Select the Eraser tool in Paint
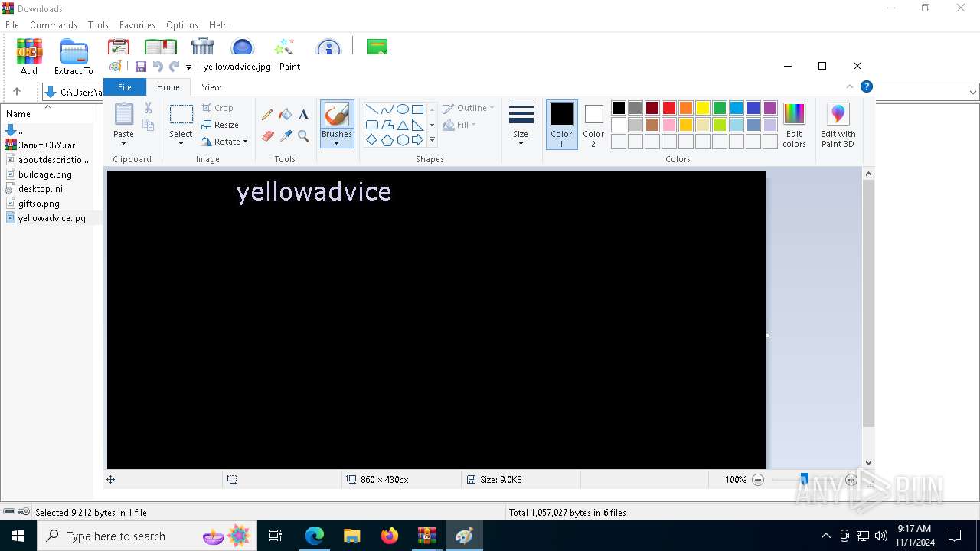980x551 pixels. coord(267,136)
